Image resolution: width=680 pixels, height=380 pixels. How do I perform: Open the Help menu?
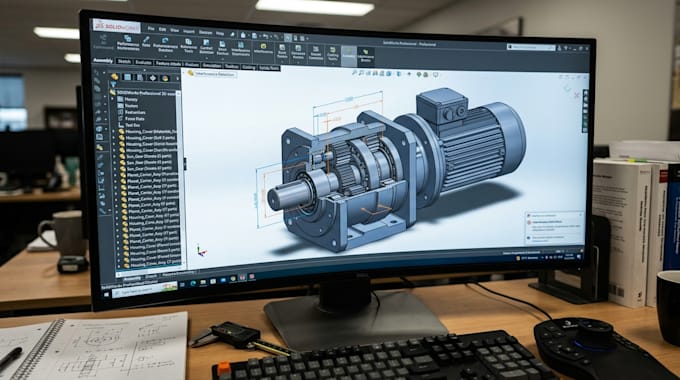[220, 33]
